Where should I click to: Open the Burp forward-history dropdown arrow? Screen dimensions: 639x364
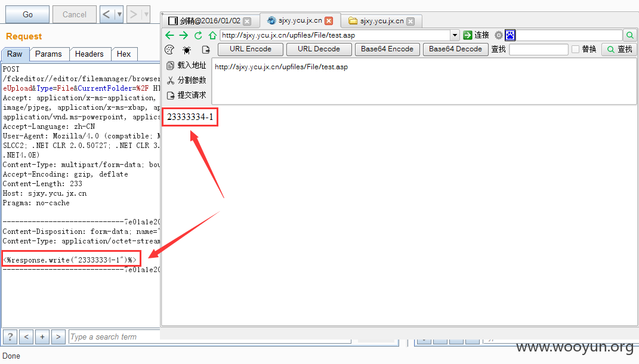pos(146,15)
